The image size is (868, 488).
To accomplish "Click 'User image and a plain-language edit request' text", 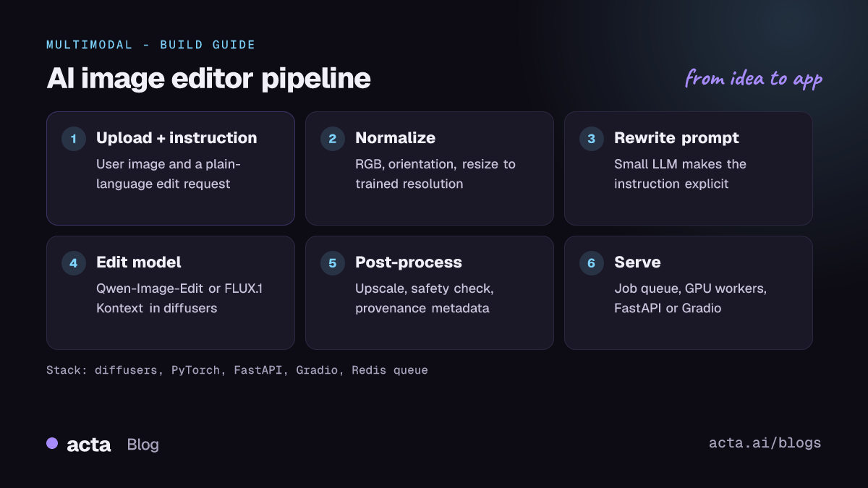I will 169,174.
